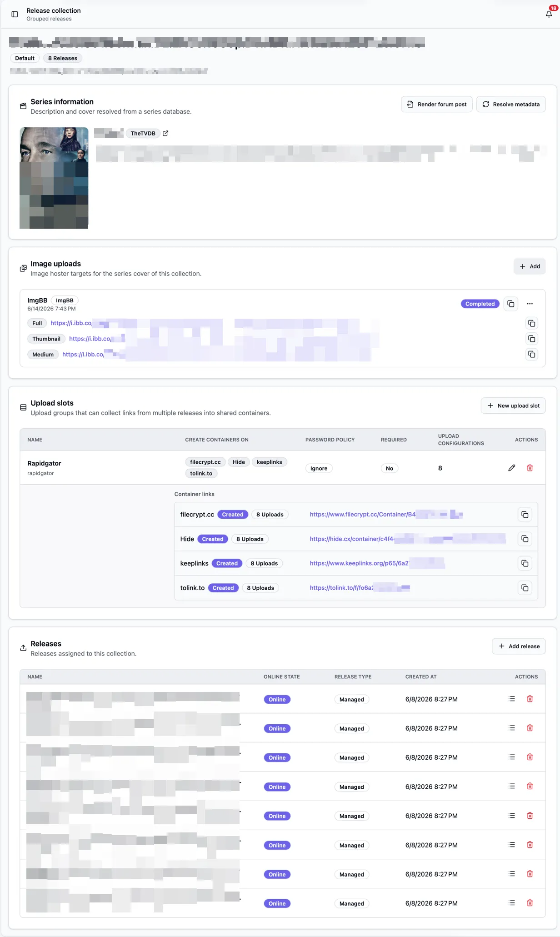Delete the second release row
Screen dimensions: 560x937
tap(530, 728)
